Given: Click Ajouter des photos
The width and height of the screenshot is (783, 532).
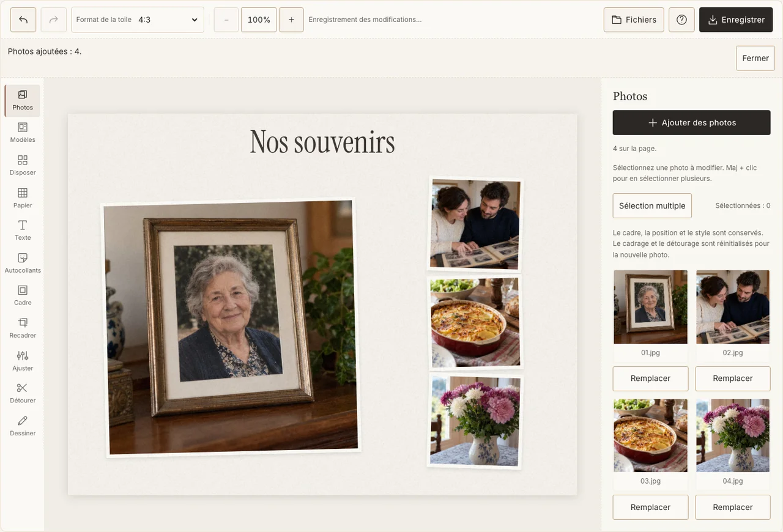Looking at the screenshot, I should click(692, 122).
